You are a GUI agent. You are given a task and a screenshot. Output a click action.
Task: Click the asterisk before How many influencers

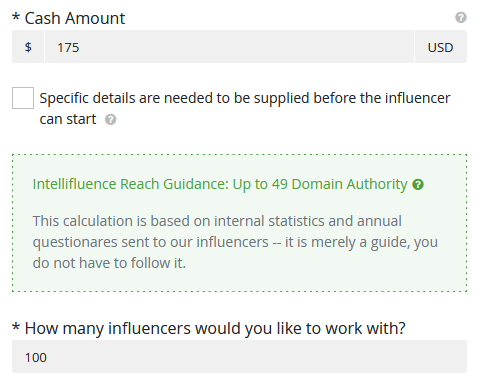coord(16,327)
